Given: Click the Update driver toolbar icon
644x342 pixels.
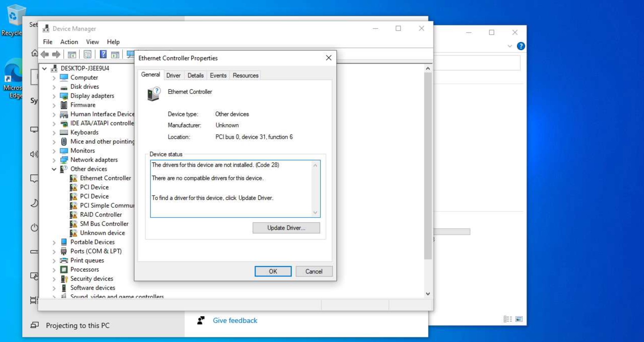Looking at the screenshot, I should [116, 55].
